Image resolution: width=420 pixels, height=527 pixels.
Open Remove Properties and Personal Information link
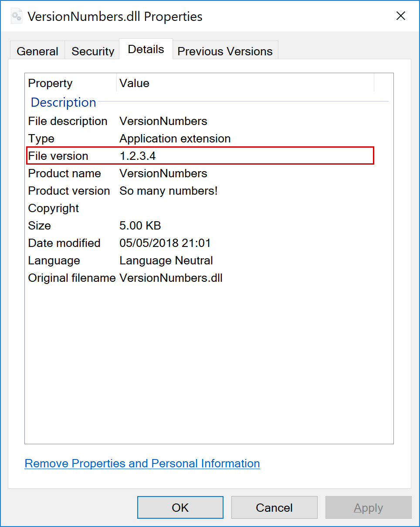coord(142,463)
